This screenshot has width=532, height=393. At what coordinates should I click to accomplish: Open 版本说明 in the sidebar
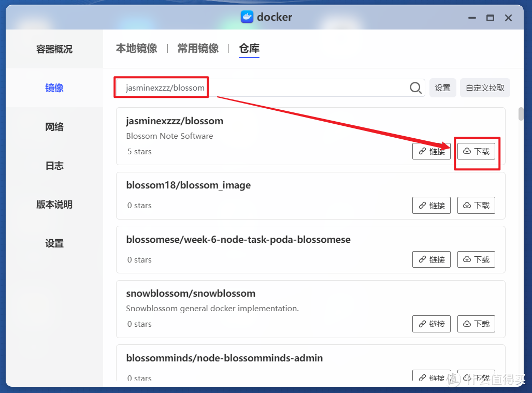[54, 204]
